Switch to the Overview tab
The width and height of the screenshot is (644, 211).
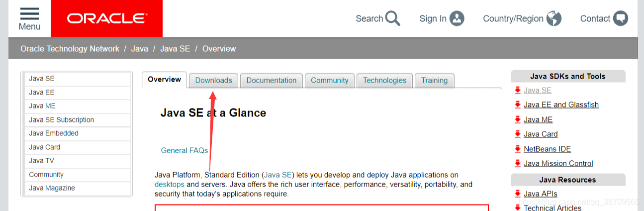[165, 80]
